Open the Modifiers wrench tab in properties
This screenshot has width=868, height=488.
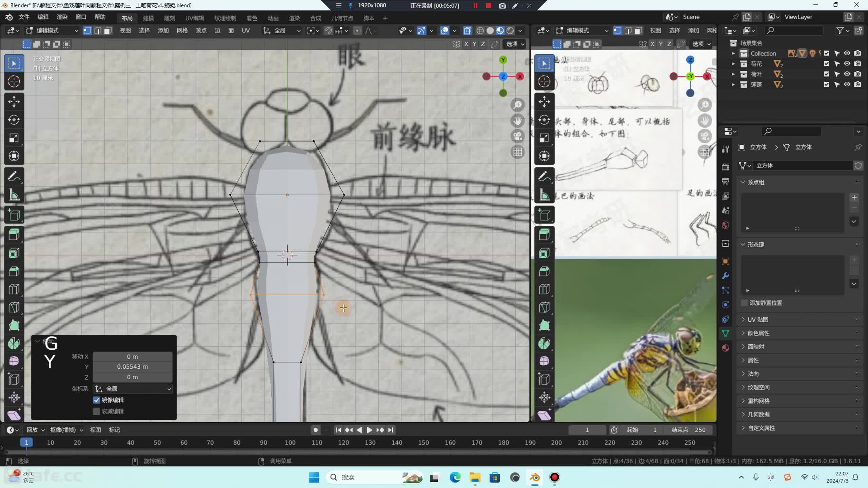(725, 276)
